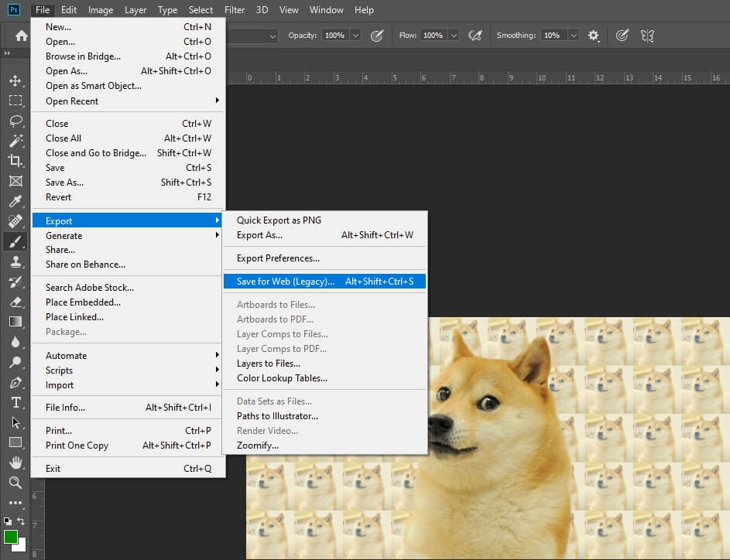Screen dimensions: 730x560
Task: Toggle symmetry paint butterfly icon
Action: pos(647,36)
